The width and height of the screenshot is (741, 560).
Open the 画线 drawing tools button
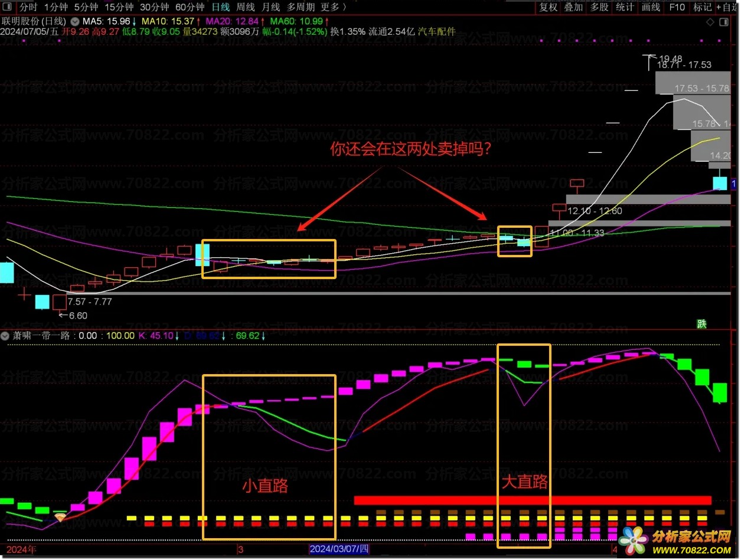point(651,7)
